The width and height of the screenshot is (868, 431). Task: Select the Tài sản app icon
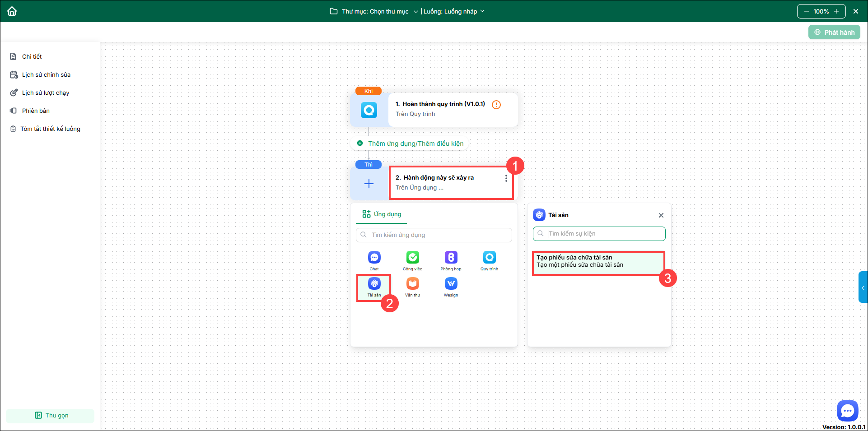[374, 284]
